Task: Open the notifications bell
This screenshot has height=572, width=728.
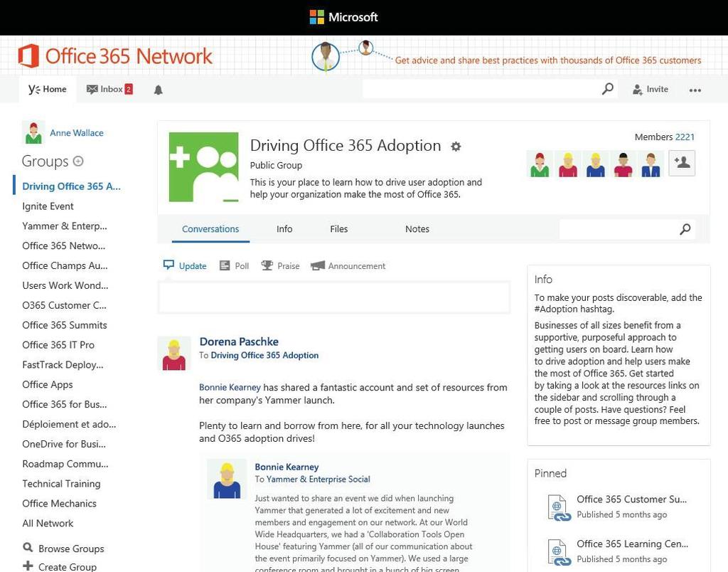Action: pos(159,90)
